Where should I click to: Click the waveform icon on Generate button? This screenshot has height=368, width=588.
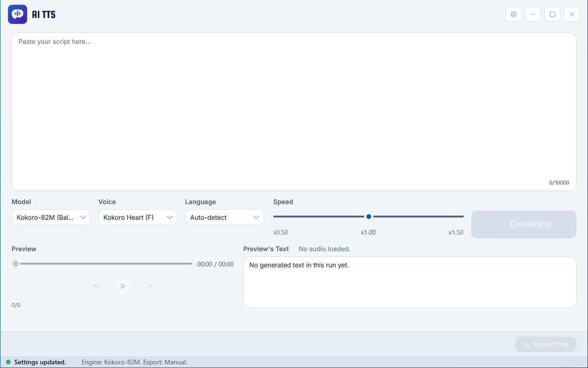tap(501, 224)
